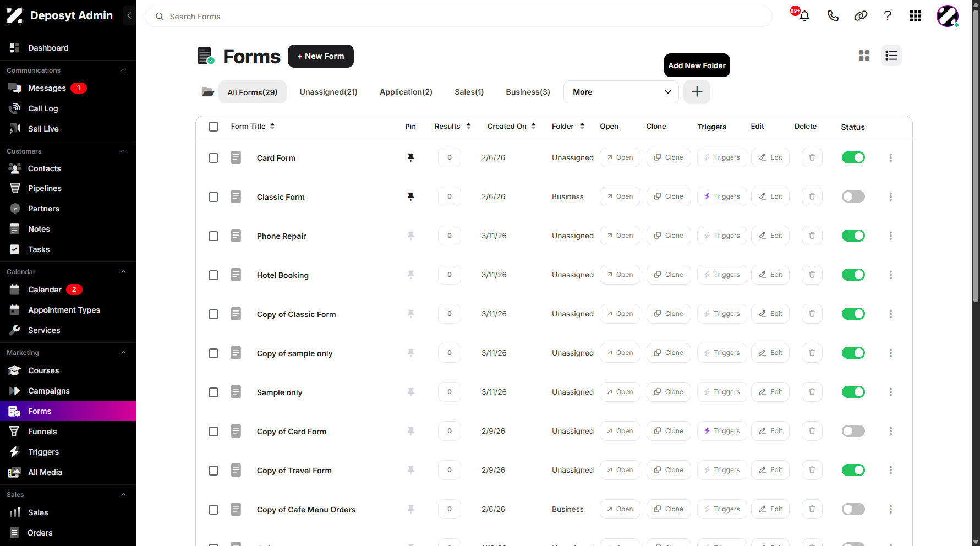Open more options for Hotel Booking row

[x=890, y=275]
